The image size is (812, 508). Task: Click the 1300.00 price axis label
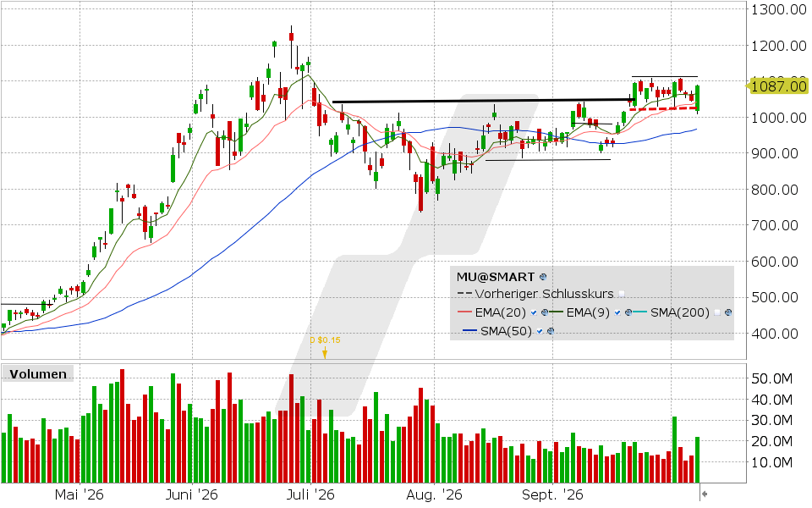click(x=779, y=9)
